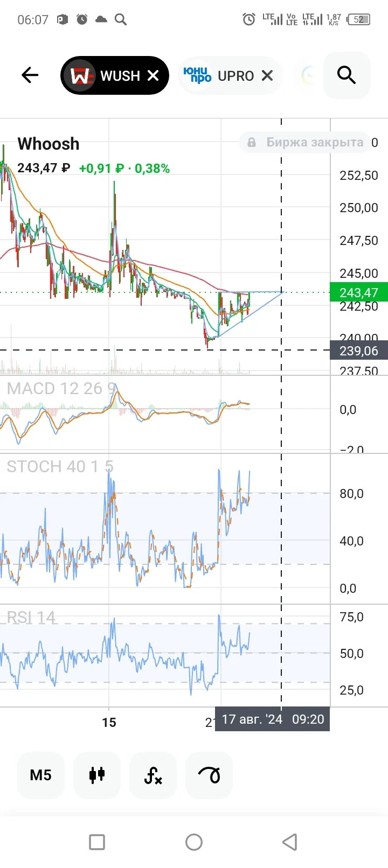Tap the 'RSI 14' indicator label

point(31,617)
